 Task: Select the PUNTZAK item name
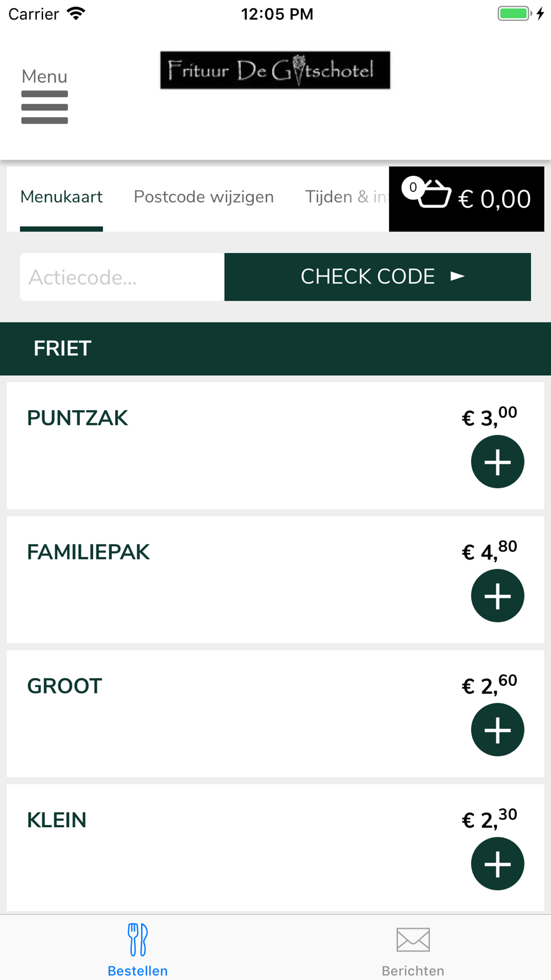coord(77,418)
